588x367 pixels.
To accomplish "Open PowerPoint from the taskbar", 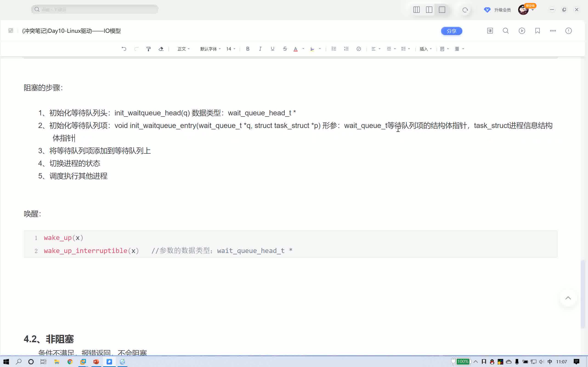I will (96, 361).
